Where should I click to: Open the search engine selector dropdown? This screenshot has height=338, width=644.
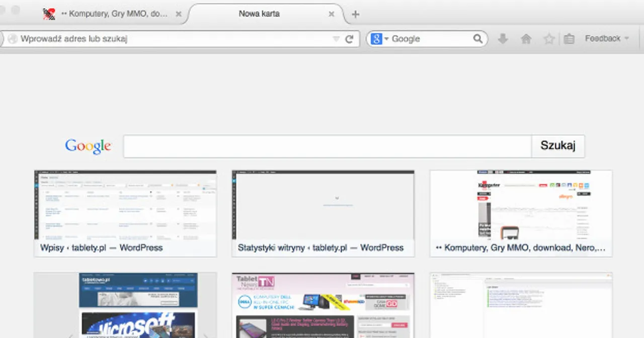coord(380,39)
